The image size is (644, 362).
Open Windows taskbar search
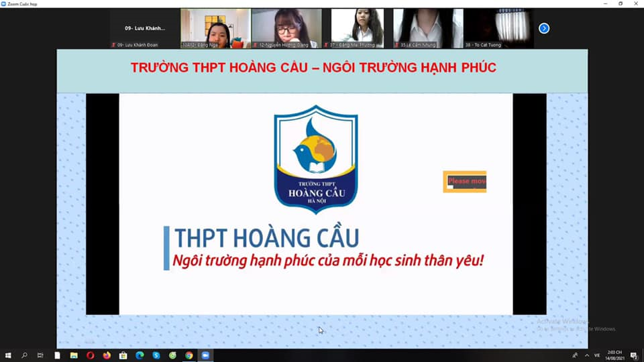[x=25, y=355]
